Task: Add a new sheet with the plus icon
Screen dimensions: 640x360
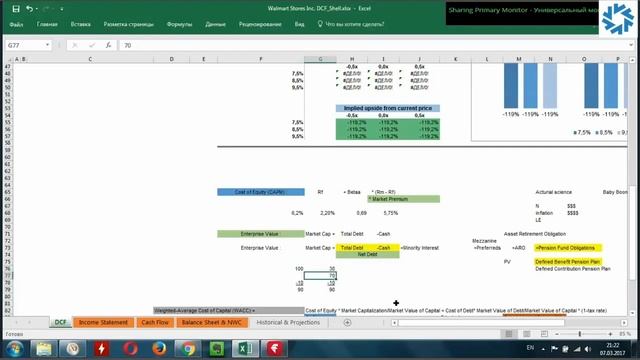Action: 347,322
